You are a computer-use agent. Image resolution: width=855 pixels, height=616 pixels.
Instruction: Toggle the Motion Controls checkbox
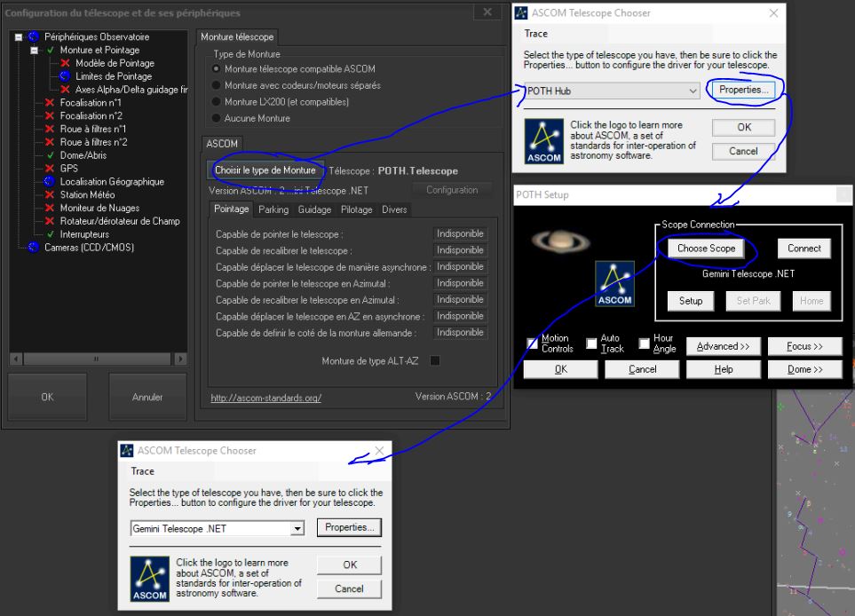pos(533,344)
